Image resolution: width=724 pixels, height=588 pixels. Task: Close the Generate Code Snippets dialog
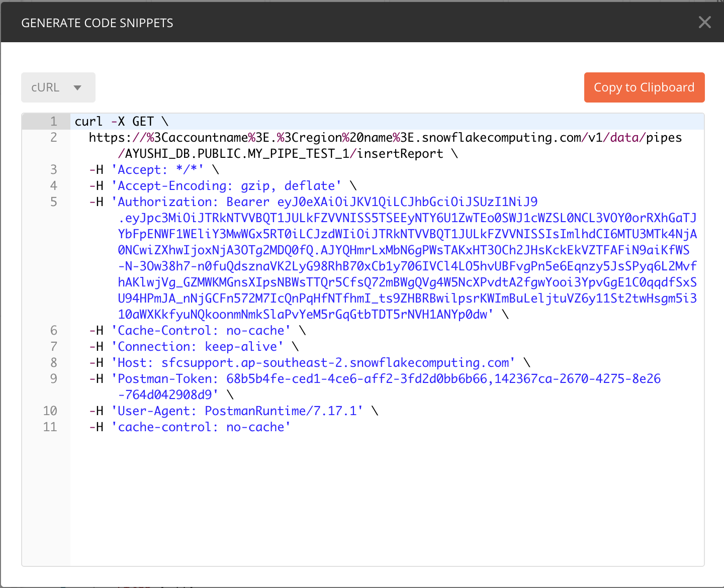(704, 22)
